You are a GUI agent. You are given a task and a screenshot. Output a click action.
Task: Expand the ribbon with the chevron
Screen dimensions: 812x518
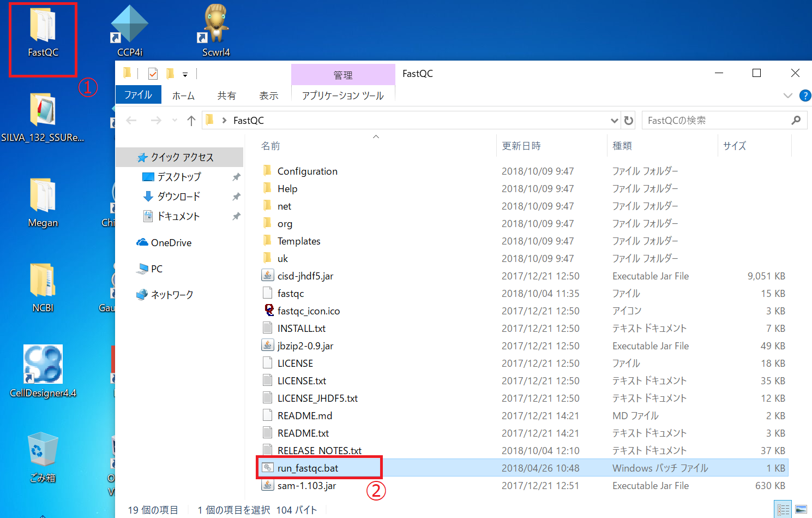pos(787,96)
